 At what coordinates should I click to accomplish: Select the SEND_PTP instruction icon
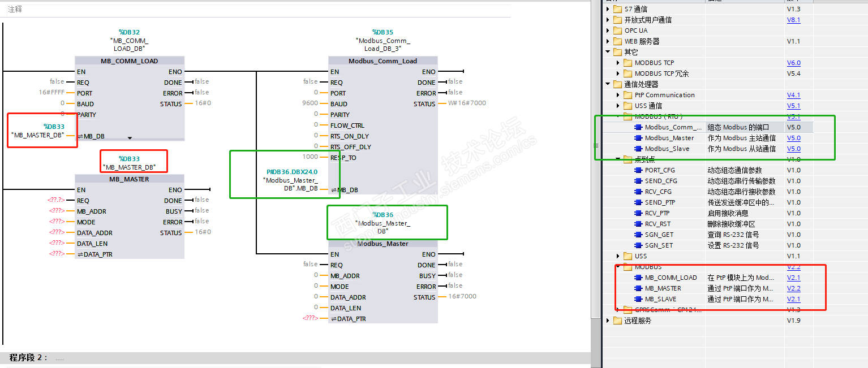[638, 202]
